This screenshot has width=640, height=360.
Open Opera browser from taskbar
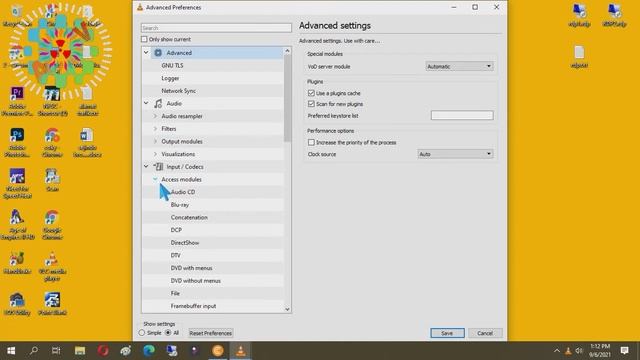pos(103,351)
